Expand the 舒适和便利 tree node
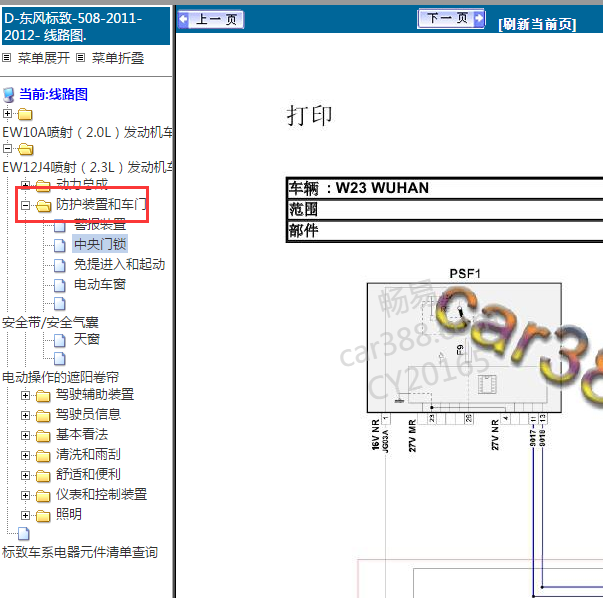Screen dimensions: 603x598 (x=25, y=475)
